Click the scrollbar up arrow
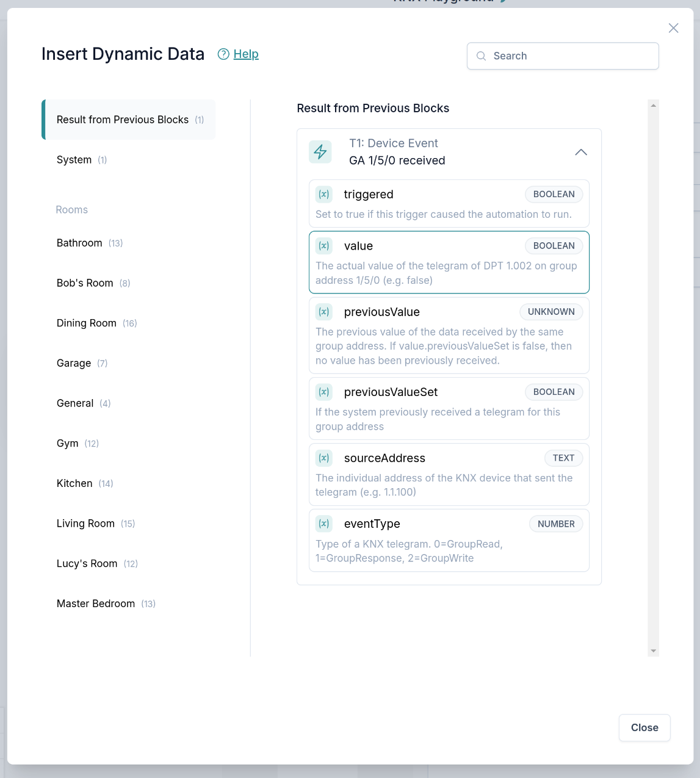The height and width of the screenshot is (778, 700). click(654, 106)
